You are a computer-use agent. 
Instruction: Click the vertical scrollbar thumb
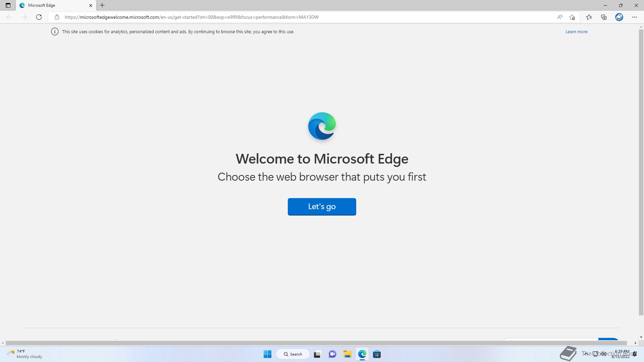point(641,172)
